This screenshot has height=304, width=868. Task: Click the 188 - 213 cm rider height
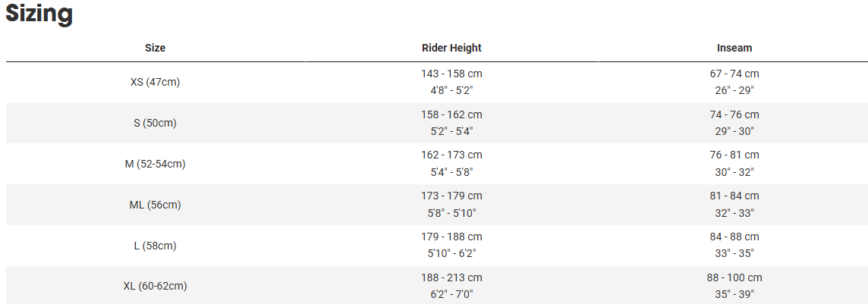[451, 277]
